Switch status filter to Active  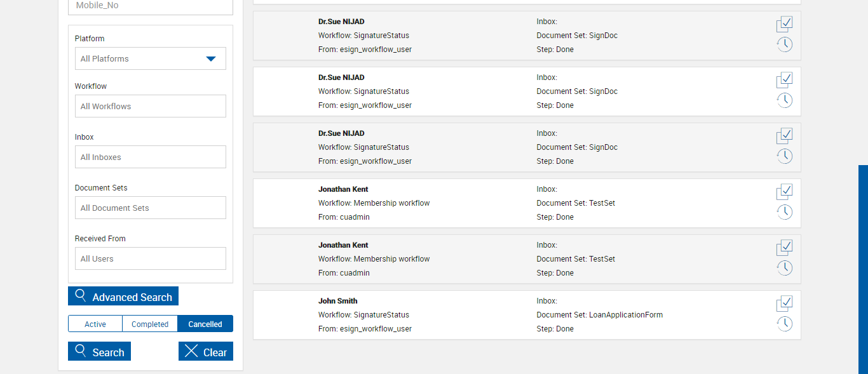coord(95,324)
